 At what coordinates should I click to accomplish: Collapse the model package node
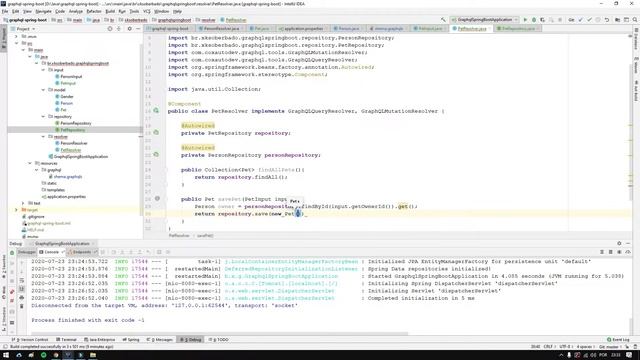[x=43, y=90]
